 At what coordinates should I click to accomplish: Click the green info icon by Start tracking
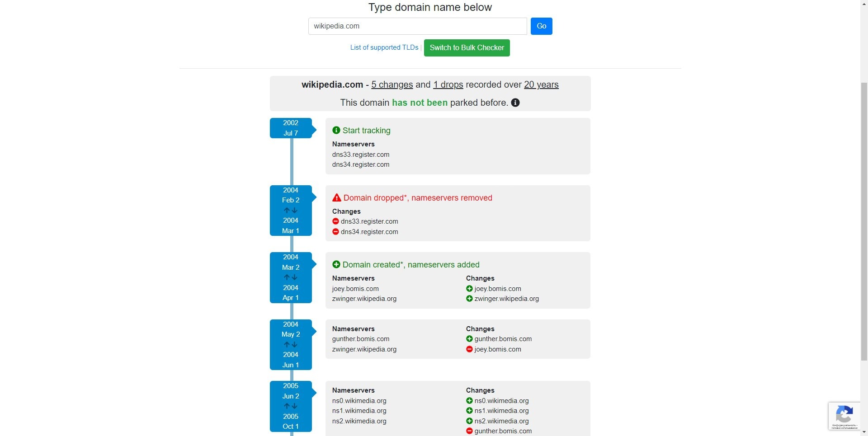336,130
